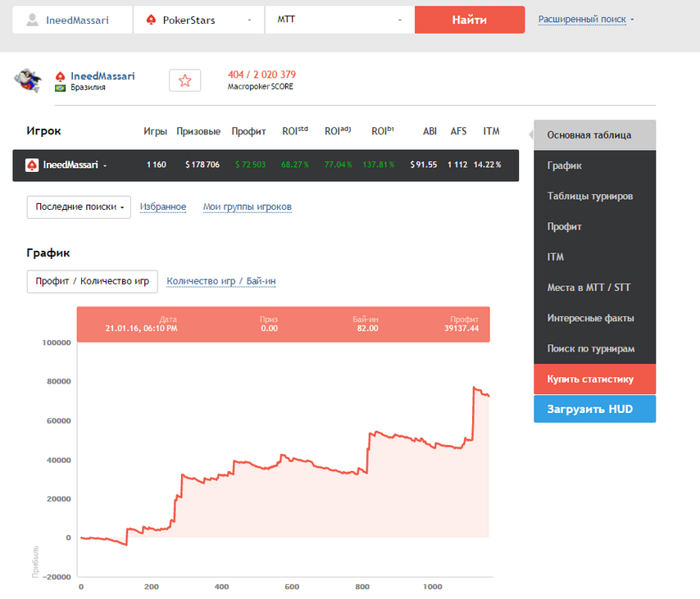Screen dimensions: 700x599
Task: Click the IneedMassari profile name link
Action: pos(102,76)
